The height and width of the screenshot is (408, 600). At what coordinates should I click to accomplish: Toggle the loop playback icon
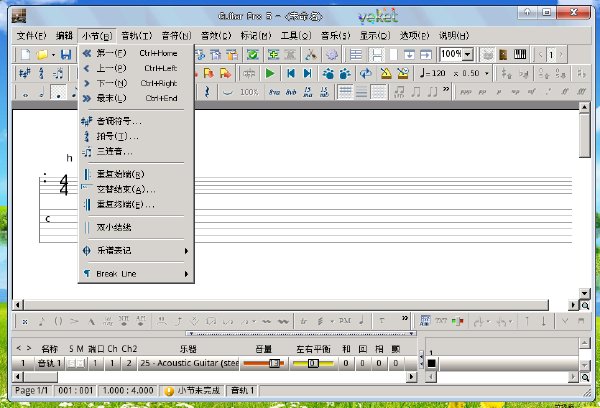pos(366,73)
